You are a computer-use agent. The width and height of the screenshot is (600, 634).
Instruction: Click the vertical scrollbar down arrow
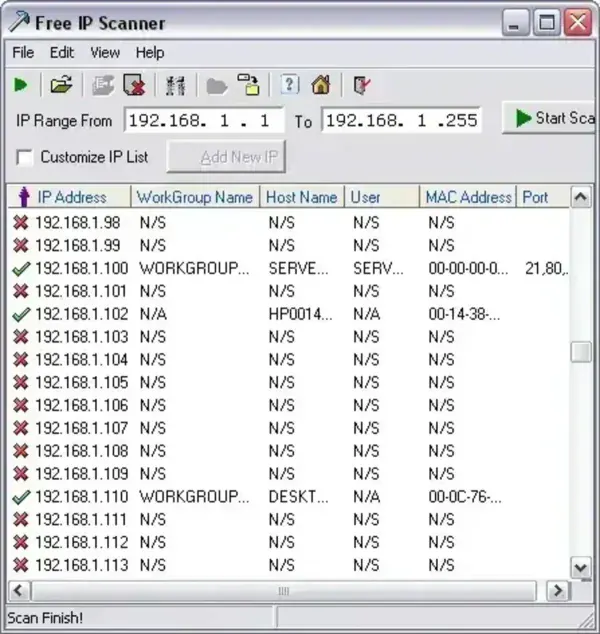581,568
